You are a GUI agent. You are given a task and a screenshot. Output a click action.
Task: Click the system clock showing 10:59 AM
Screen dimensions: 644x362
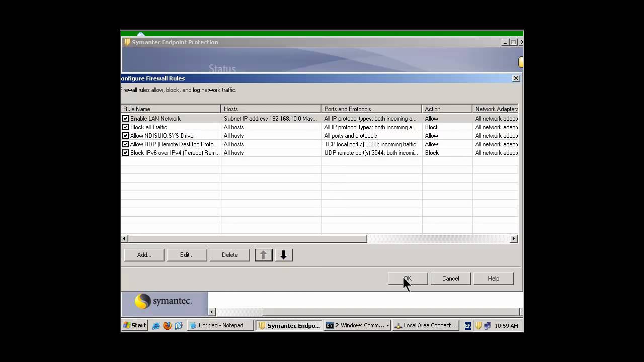(506, 326)
